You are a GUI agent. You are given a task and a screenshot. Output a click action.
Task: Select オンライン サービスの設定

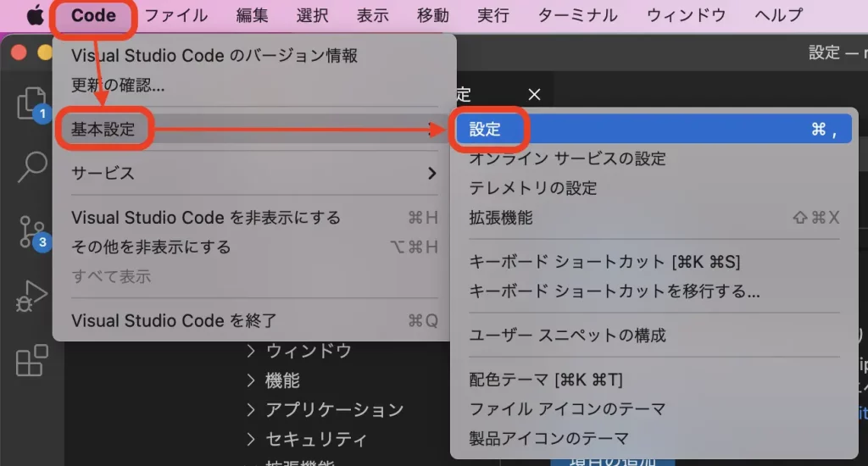[654, 158]
